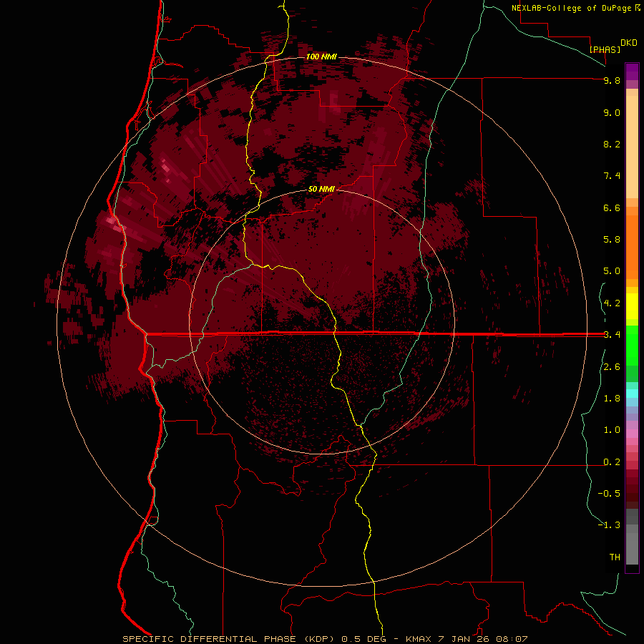
Task: Click the 1.8 value on the color scale
Action: [x=612, y=399]
